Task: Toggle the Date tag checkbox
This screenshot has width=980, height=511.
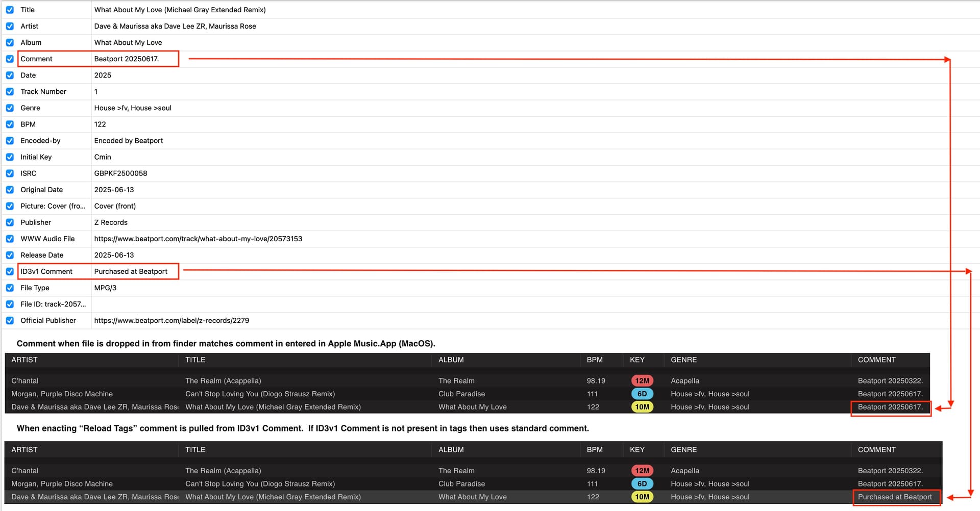Action: click(10, 75)
